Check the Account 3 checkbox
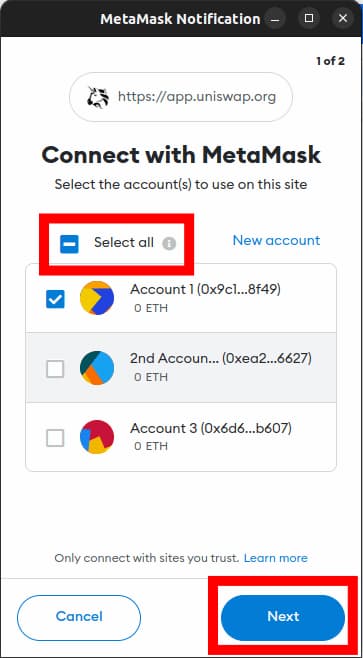Image resolution: width=363 pixels, height=658 pixels. (55, 438)
